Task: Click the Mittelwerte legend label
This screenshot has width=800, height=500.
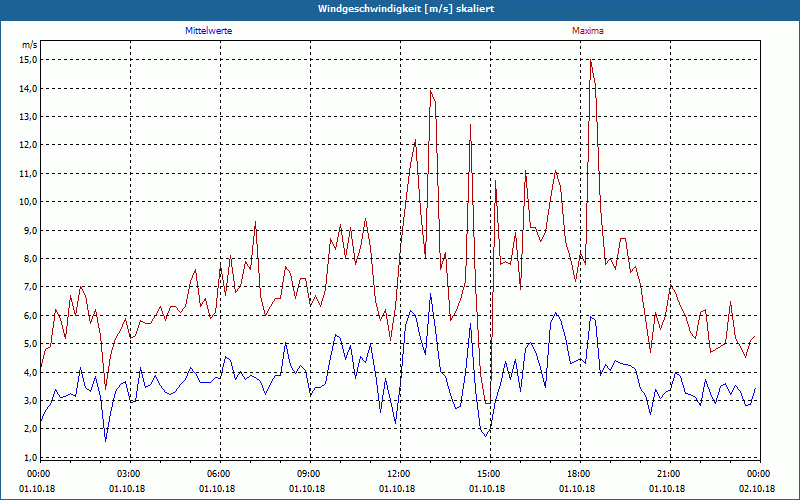Action: coord(209,31)
